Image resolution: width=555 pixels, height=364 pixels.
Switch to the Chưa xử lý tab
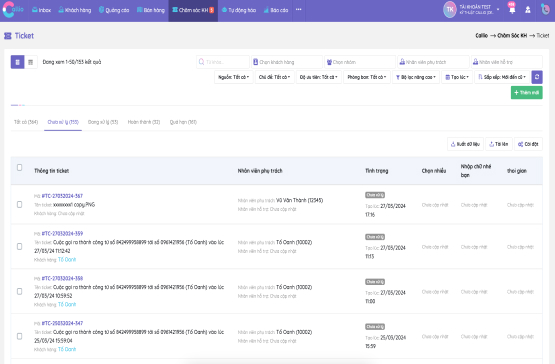[63, 122]
